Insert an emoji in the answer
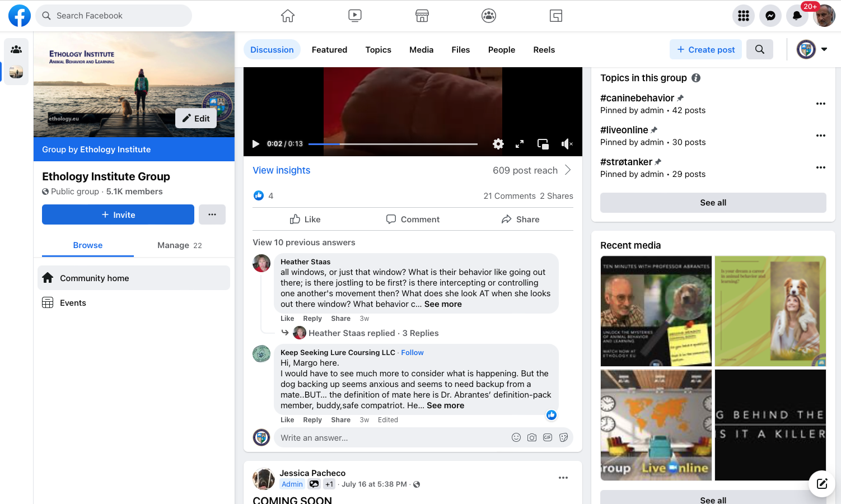The width and height of the screenshot is (841, 504). pyautogui.click(x=516, y=437)
